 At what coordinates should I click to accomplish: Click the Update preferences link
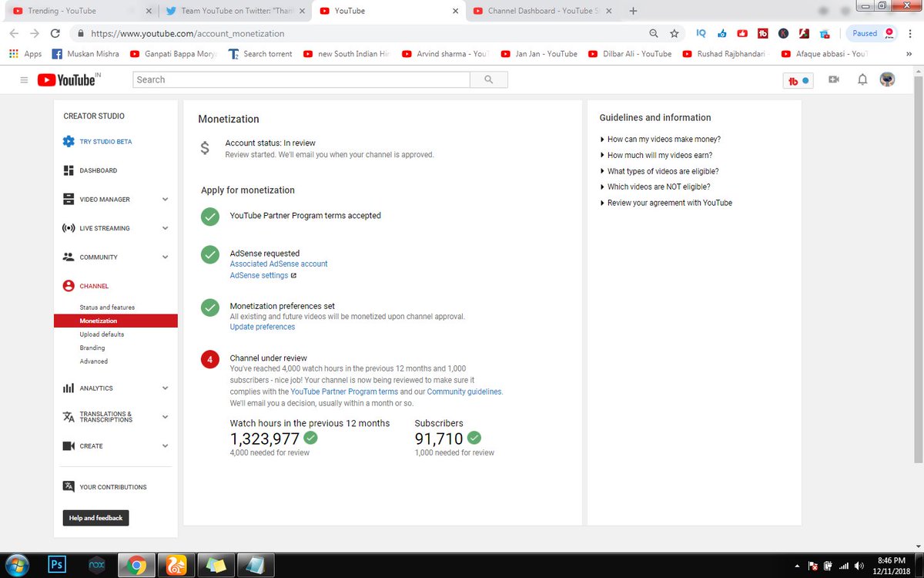tap(263, 327)
